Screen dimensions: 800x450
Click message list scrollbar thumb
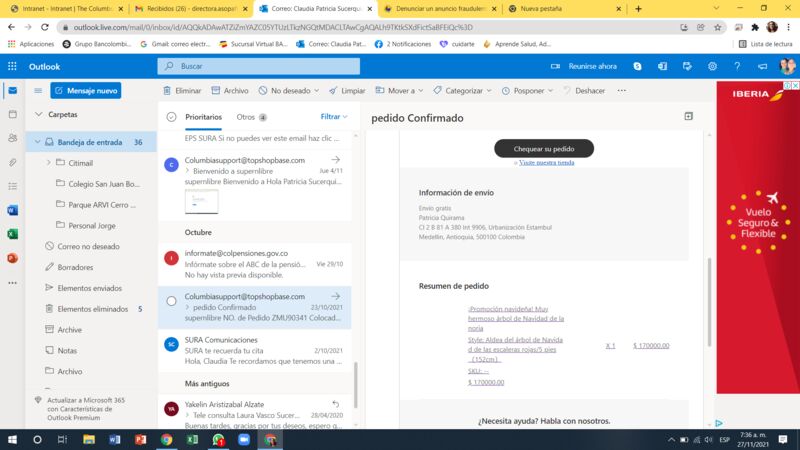(x=356, y=385)
